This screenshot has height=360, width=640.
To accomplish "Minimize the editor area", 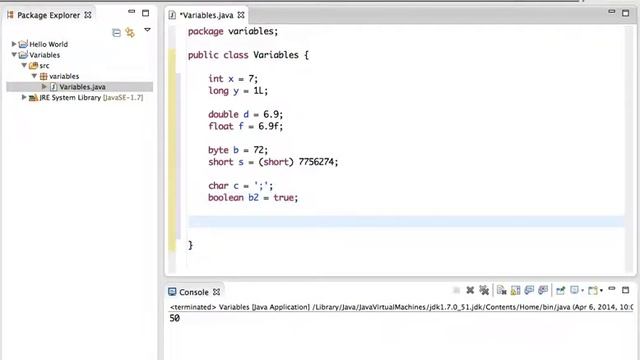I will click(611, 12).
